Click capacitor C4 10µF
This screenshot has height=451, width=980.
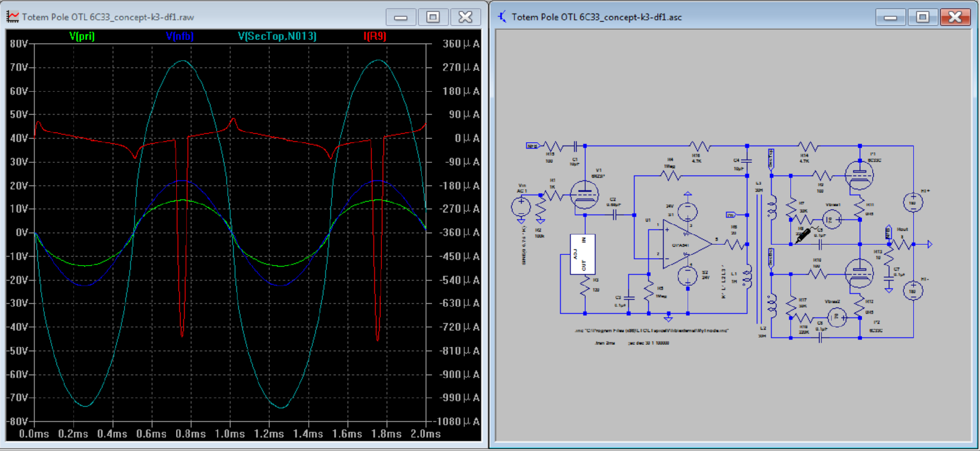point(747,161)
